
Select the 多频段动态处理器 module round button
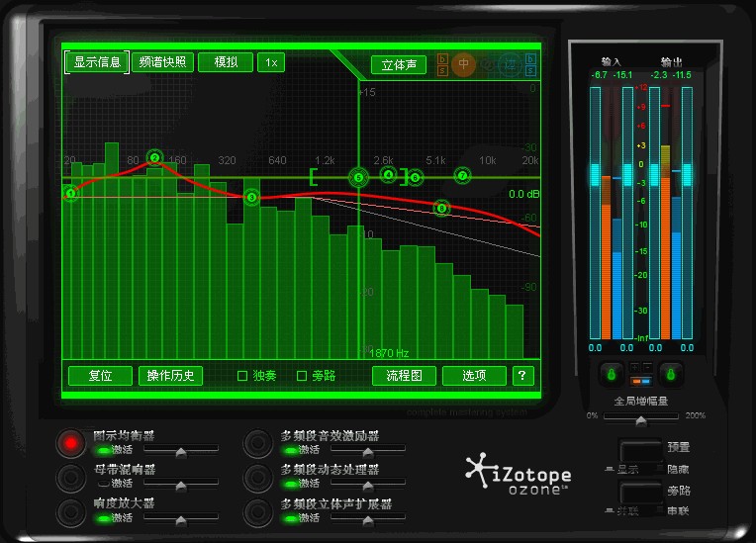[258, 478]
